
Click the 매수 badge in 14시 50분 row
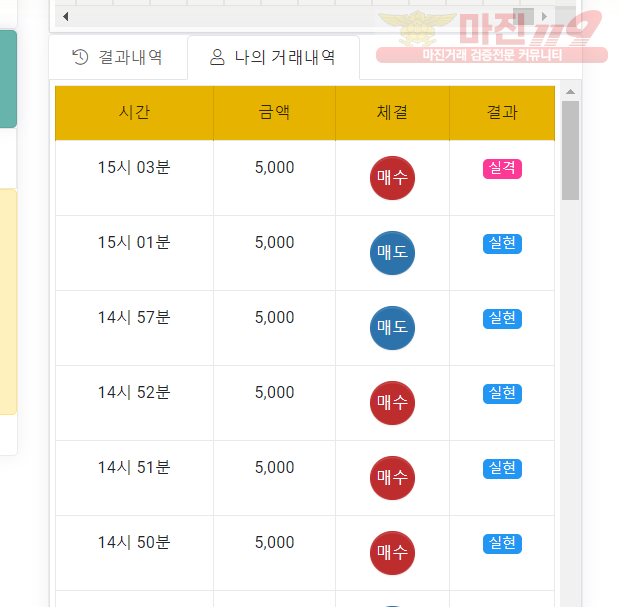(392, 553)
